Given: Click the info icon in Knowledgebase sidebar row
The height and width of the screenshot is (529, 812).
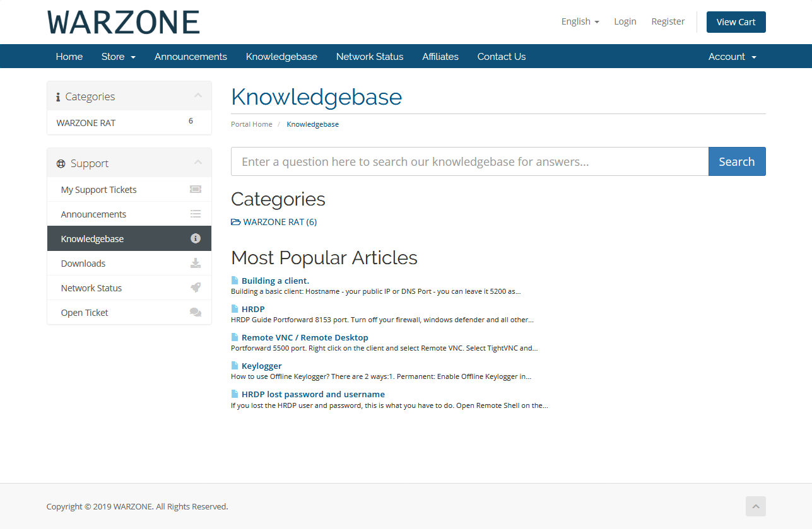Looking at the screenshot, I should tap(196, 238).
